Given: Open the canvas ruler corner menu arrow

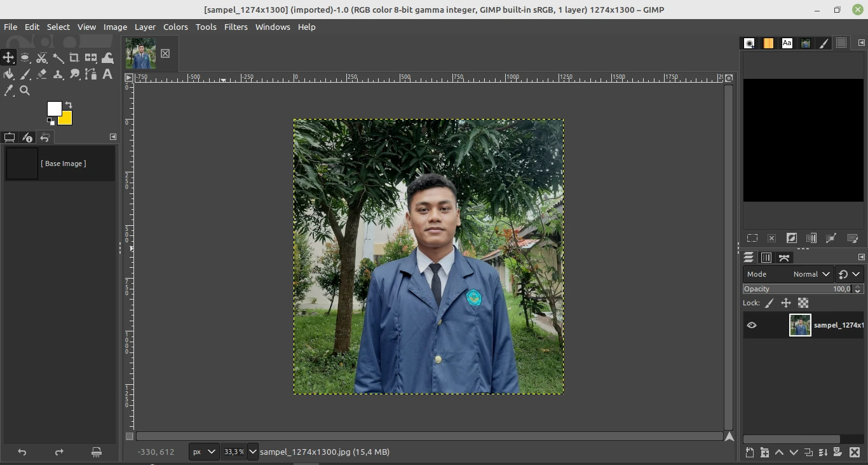Looking at the screenshot, I should click(x=129, y=78).
